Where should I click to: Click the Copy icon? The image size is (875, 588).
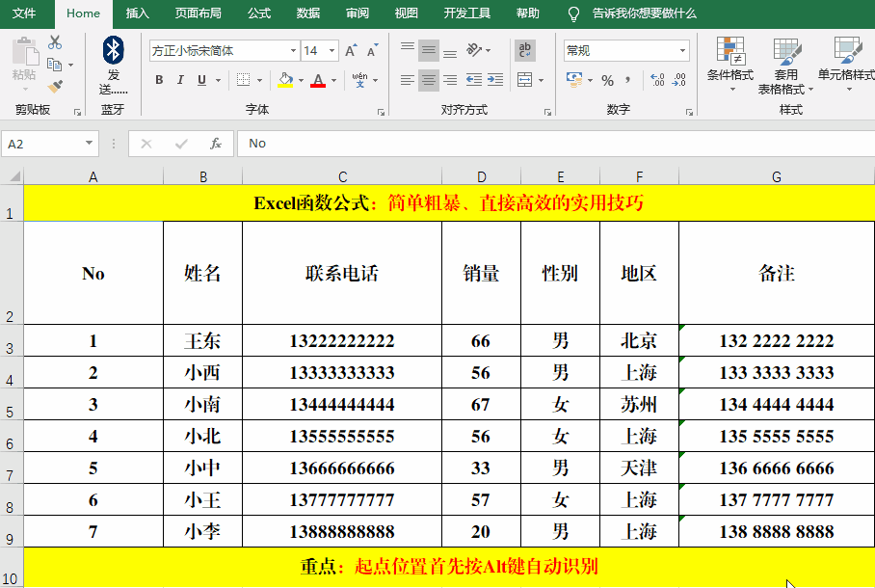[x=54, y=65]
